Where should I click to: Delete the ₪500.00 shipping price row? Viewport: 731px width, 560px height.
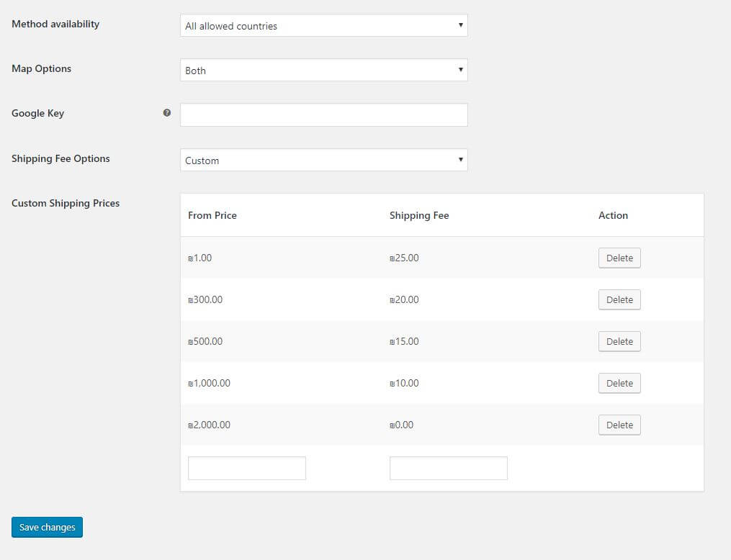(619, 342)
